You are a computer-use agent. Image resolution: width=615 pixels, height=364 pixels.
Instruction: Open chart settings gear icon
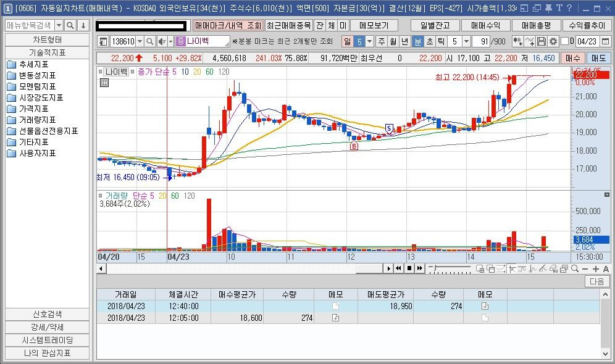(553, 41)
